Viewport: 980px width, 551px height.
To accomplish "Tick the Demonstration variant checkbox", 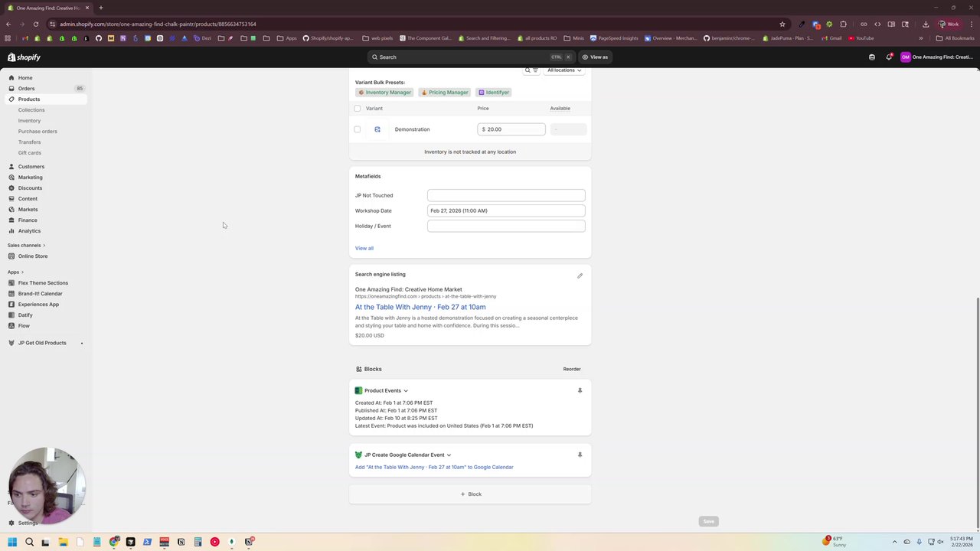I will point(357,129).
